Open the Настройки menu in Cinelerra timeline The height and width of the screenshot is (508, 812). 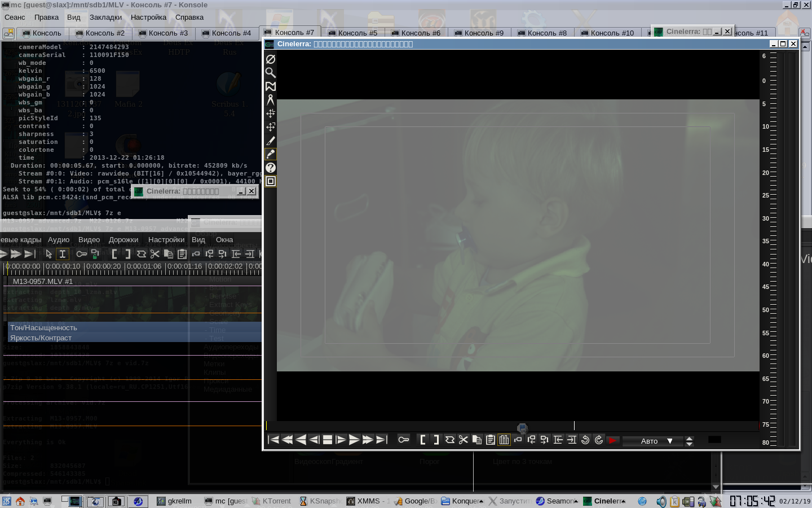pyautogui.click(x=166, y=239)
